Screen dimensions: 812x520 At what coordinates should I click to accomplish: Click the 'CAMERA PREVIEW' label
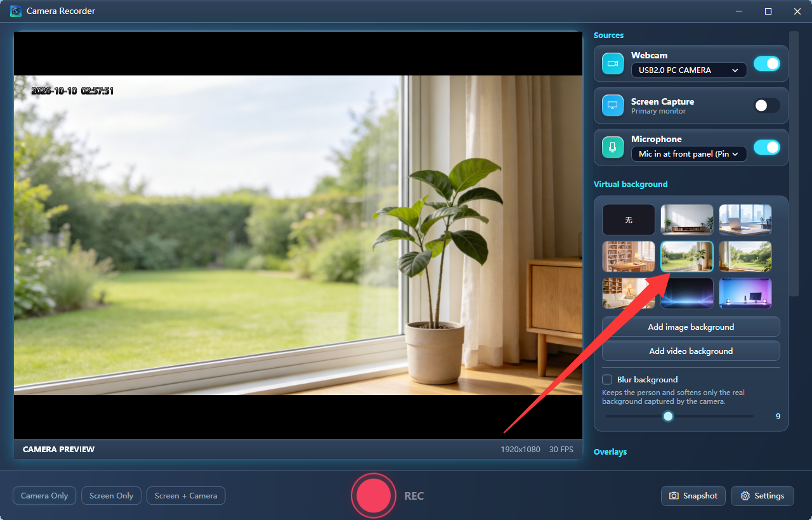click(58, 450)
